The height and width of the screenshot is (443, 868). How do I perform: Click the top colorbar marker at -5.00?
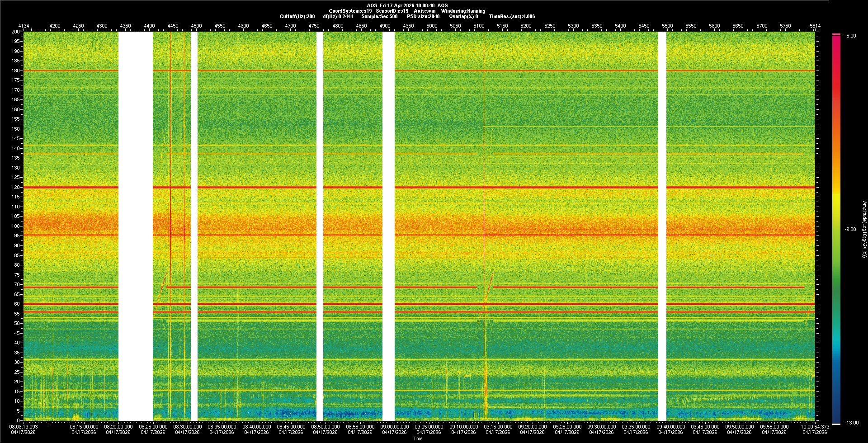point(836,34)
